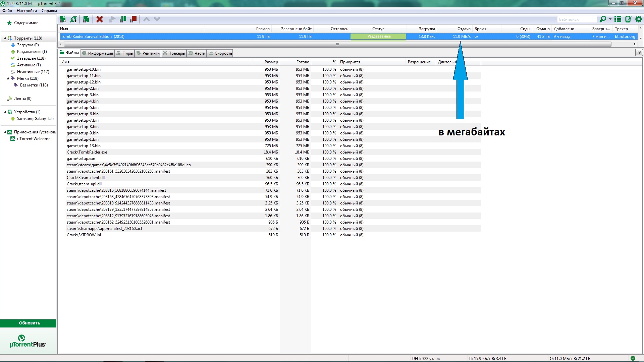Open the search provider dropdown arrow

click(610, 19)
